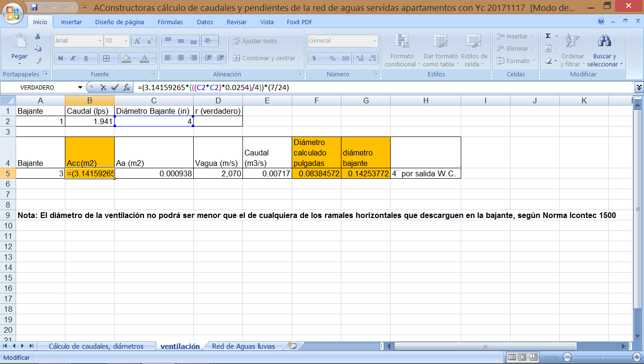Switch to the Insertar ribbon tab

tap(72, 22)
